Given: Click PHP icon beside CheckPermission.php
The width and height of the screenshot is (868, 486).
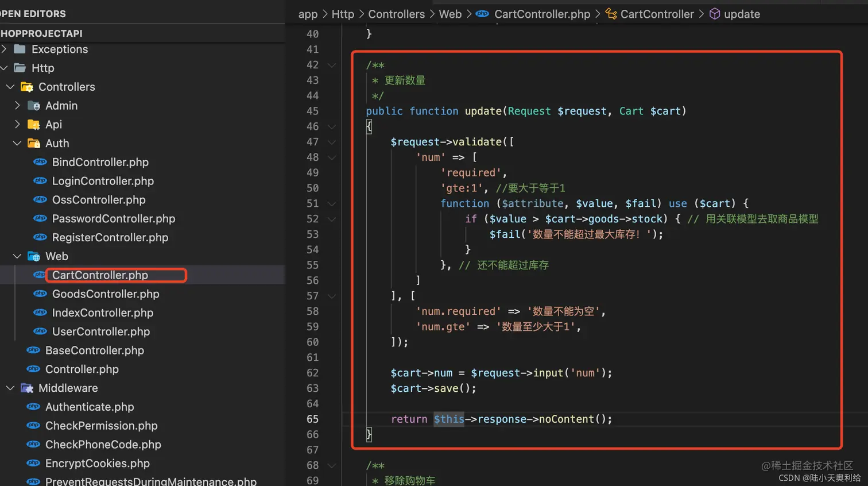Looking at the screenshot, I should [x=33, y=426].
